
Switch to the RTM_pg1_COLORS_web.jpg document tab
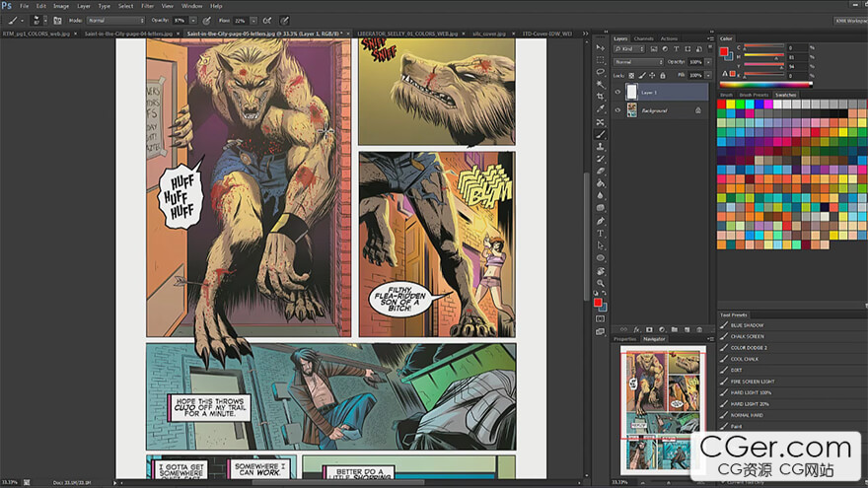coord(36,34)
